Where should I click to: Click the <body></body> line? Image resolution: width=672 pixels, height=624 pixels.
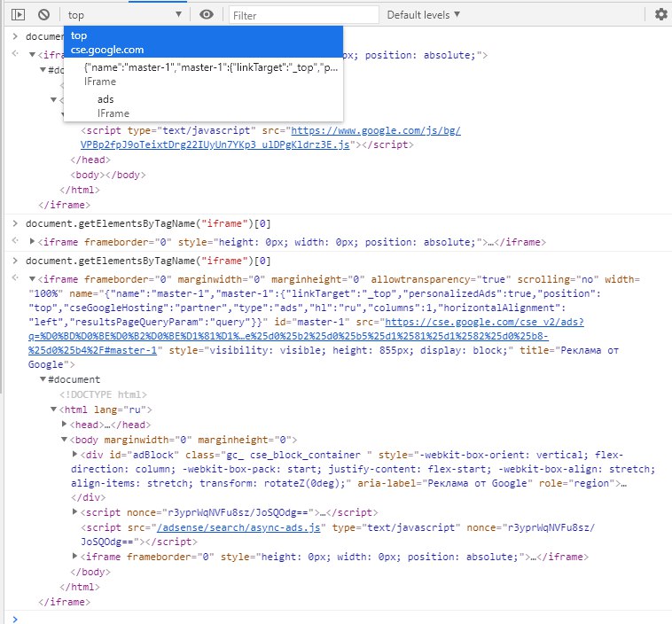pos(108,175)
